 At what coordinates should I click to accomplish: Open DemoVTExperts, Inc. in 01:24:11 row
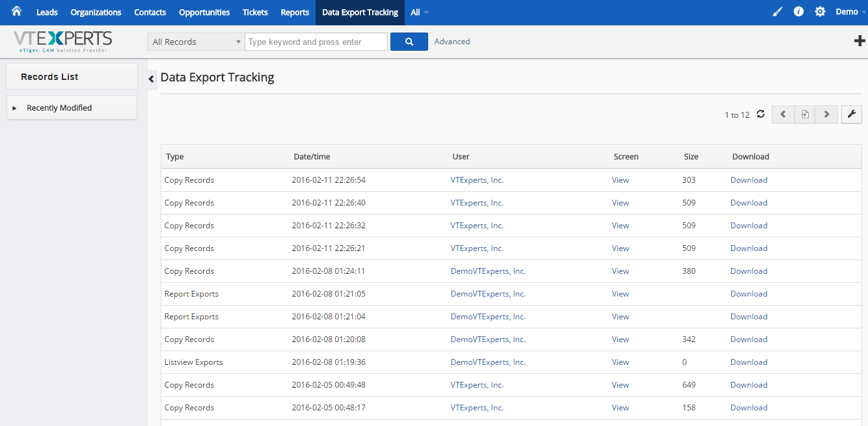click(x=488, y=271)
